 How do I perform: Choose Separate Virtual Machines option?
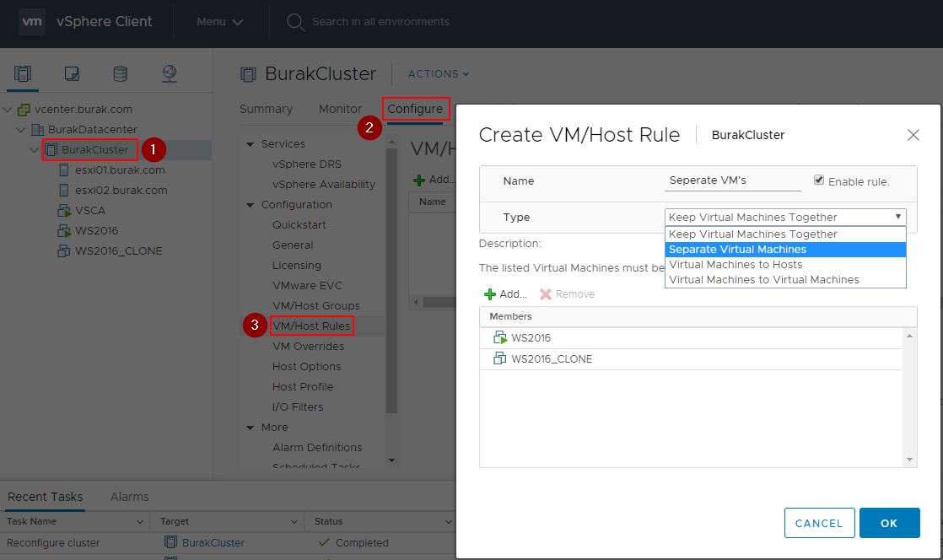[784, 250]
